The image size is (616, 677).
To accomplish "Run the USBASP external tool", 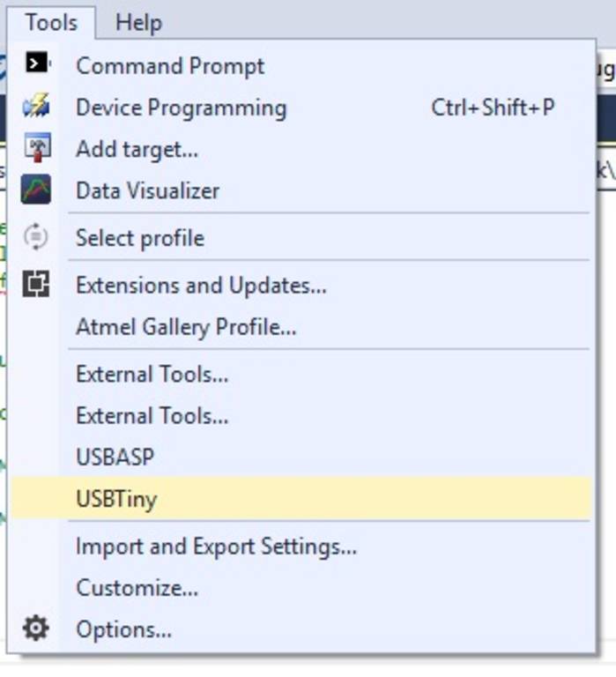I will 115,457.
